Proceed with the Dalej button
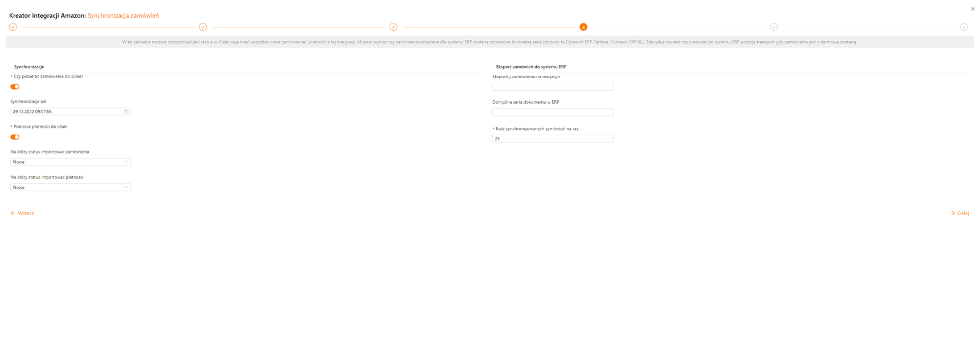The height and width of the screenshot is (356, 980). point(959,213)
